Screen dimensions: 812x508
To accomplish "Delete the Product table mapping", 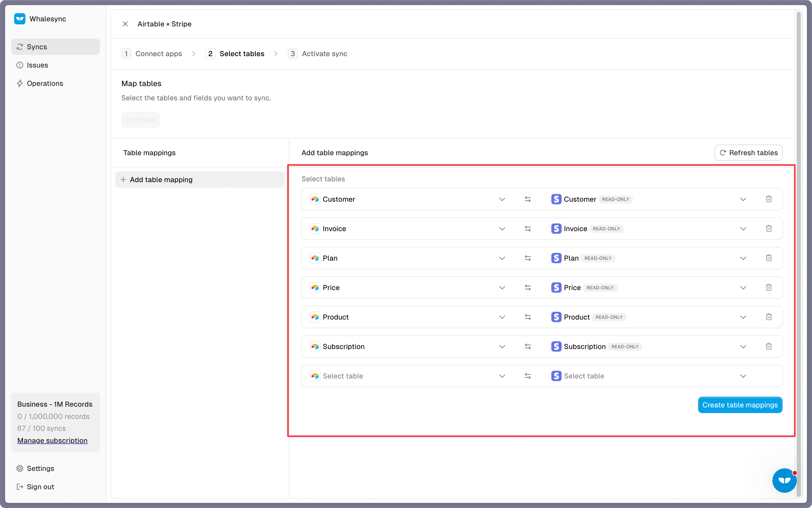I will coord(769,317).
